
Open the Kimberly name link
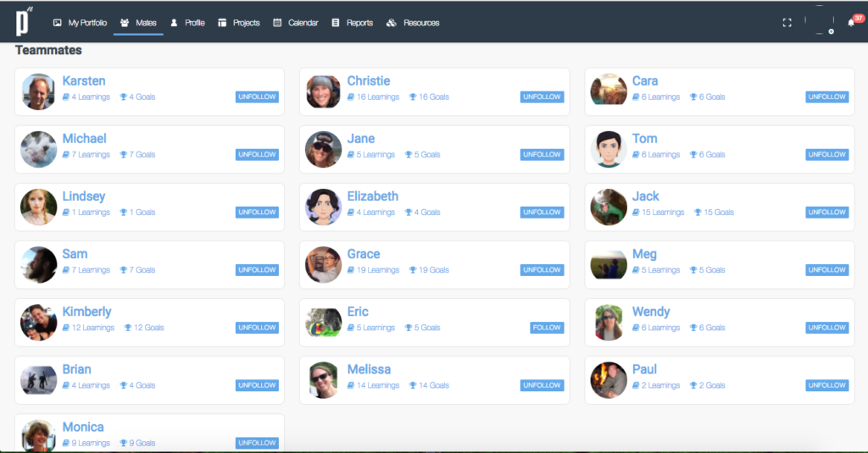[x=87, y=312]
